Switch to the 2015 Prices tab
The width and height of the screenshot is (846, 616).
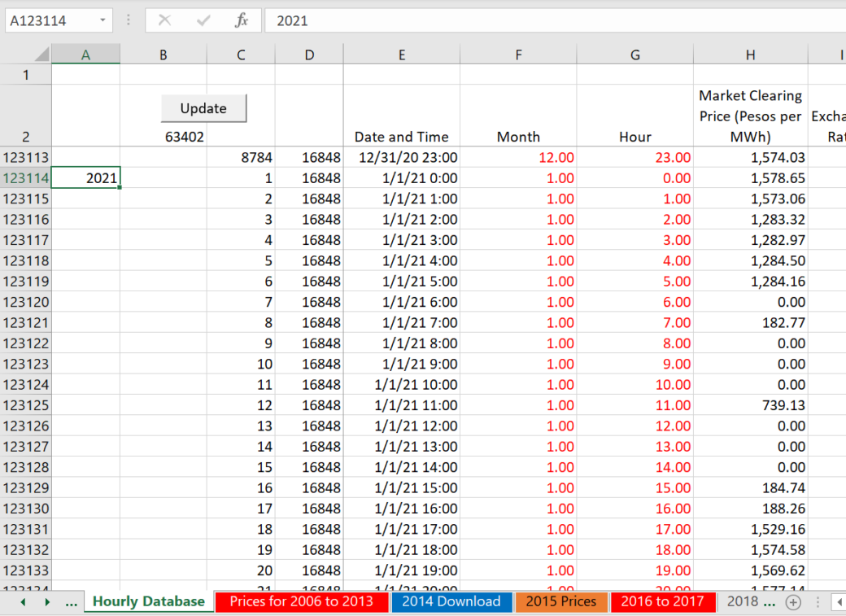pos(561,602)
